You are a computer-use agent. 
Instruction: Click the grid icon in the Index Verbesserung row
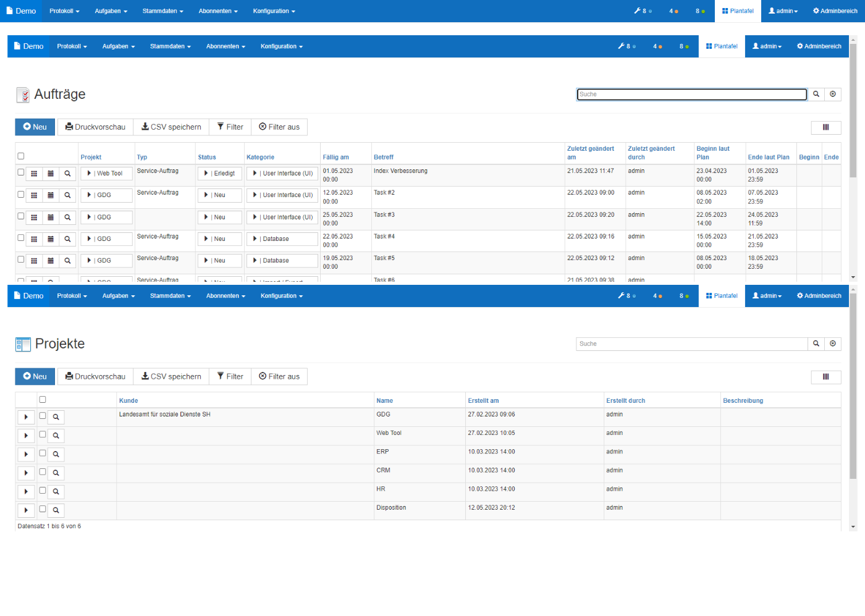(x=34, y=174)
